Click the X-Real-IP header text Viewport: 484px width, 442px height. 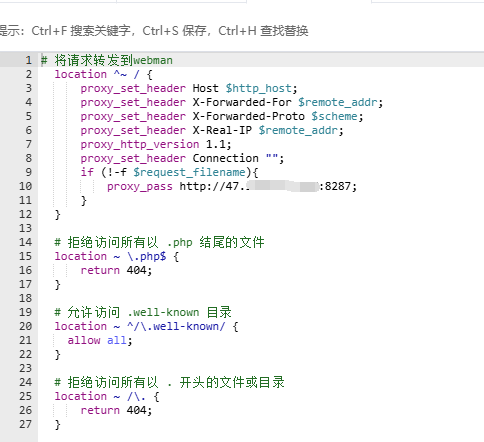222,130
